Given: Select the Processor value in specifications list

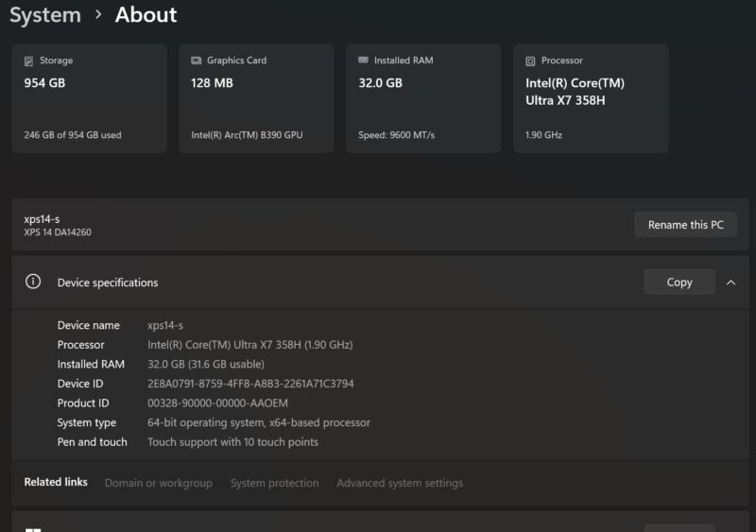Looking at the screenshot, I should click(250, 345).
